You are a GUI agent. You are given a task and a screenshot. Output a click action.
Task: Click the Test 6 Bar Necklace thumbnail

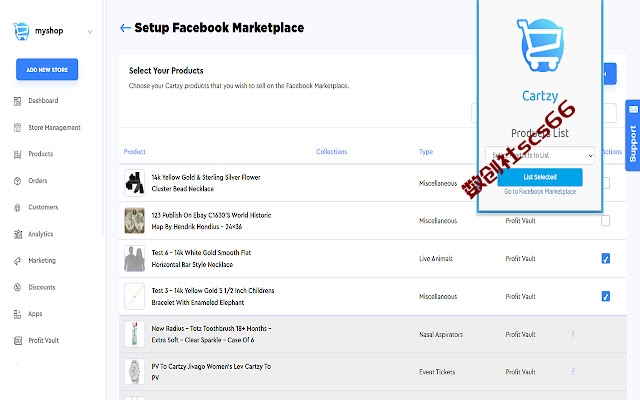click(x=134, y=258)
